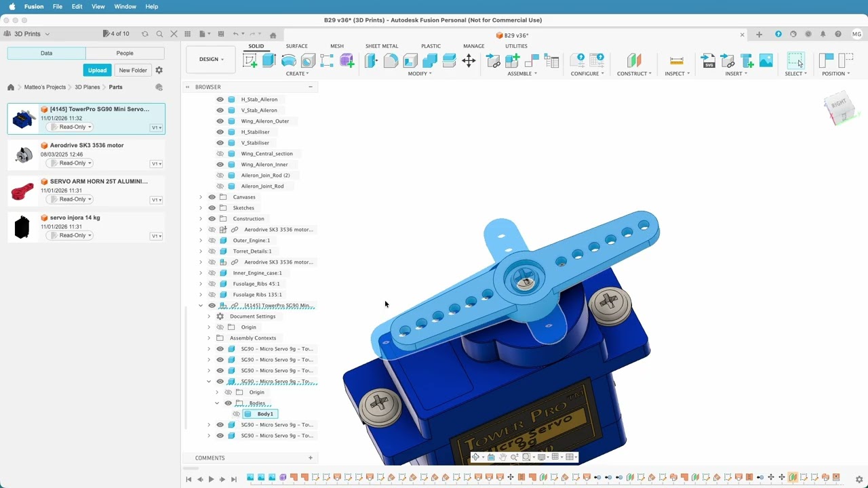868x488 pixels.
Task: Click the New Folder button
Action: 133,70
